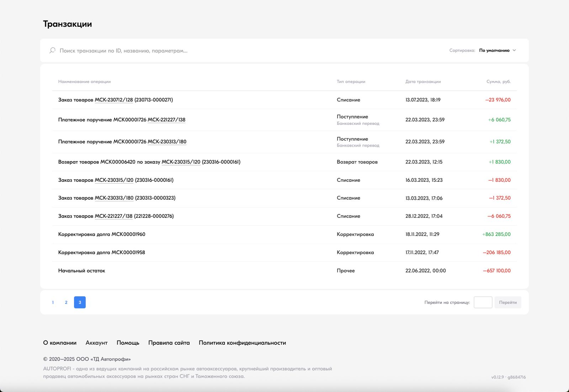
Task: Go to page 2 of transactions
Action: pyautogui.click(x=66, y=302)
